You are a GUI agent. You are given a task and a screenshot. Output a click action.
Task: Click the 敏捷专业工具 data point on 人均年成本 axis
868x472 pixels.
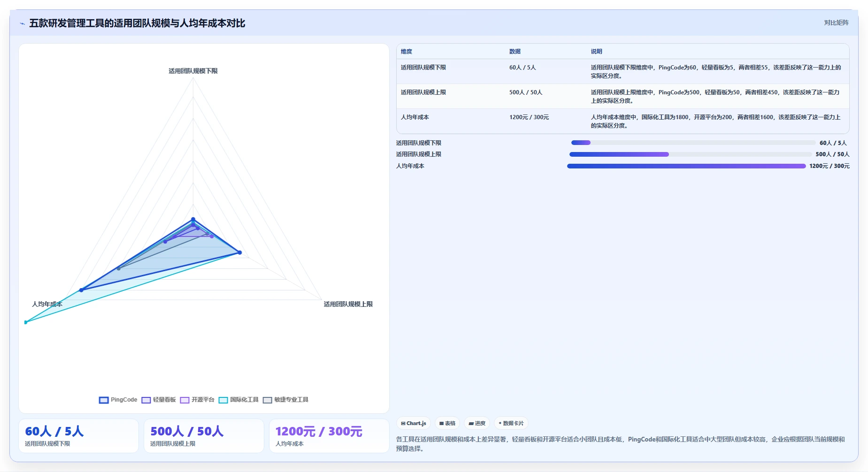pyautogui.click(x=118, y=269)
